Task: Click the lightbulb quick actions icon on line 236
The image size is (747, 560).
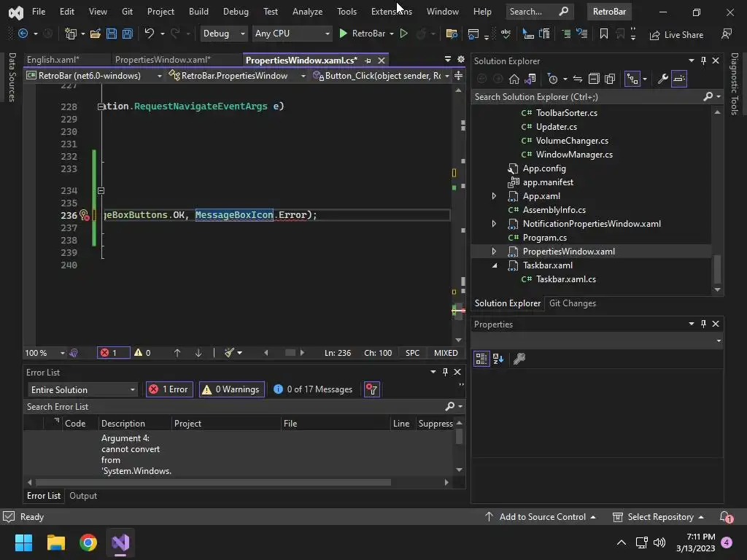Action: tap(84, 215)
